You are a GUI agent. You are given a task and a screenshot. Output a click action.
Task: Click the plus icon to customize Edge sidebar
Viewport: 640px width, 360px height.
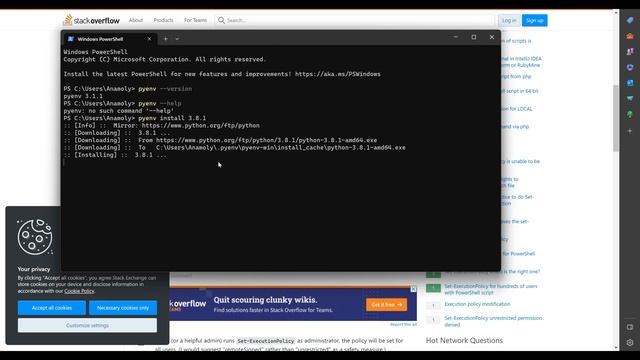pos(630,131)
